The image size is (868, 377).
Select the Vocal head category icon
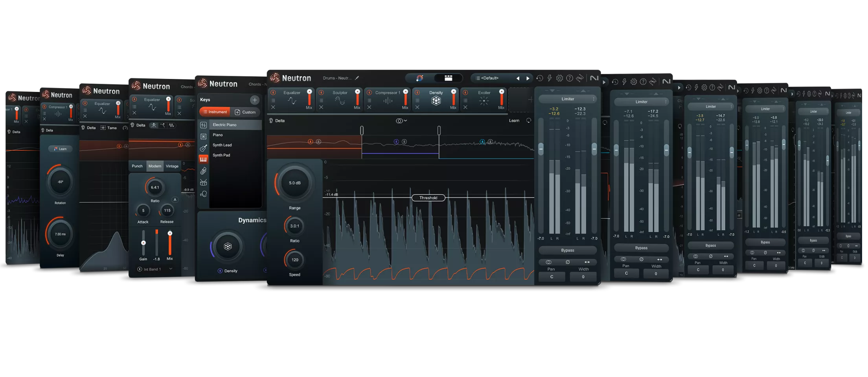[203, 194]
